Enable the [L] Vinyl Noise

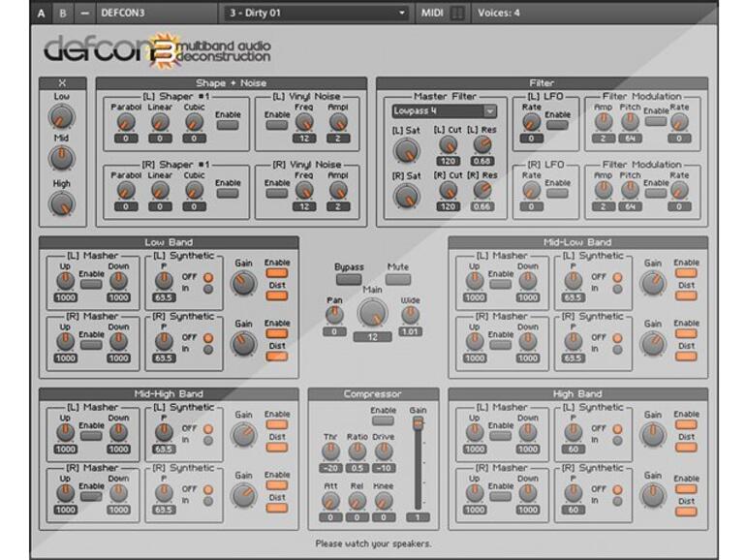(x=276, y=125)
